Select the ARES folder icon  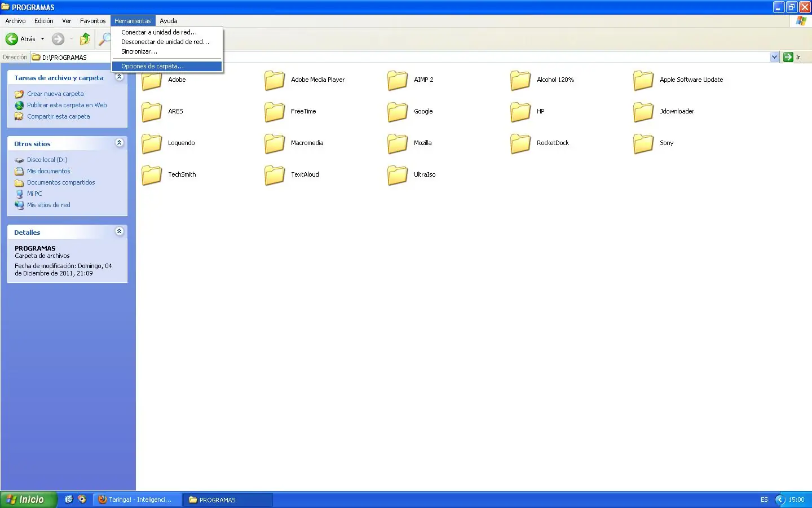click(x=152, y=112)
